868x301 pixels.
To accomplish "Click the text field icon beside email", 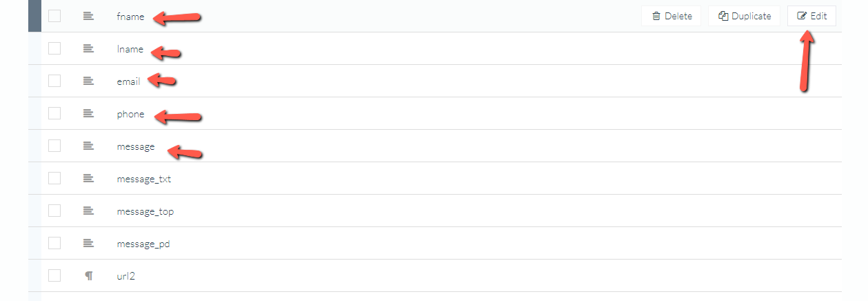I will click(88, 81).
